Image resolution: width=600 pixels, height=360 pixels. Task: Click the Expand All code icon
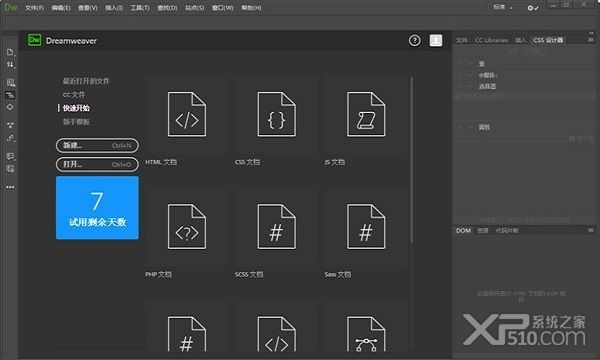tap(10, 125)
